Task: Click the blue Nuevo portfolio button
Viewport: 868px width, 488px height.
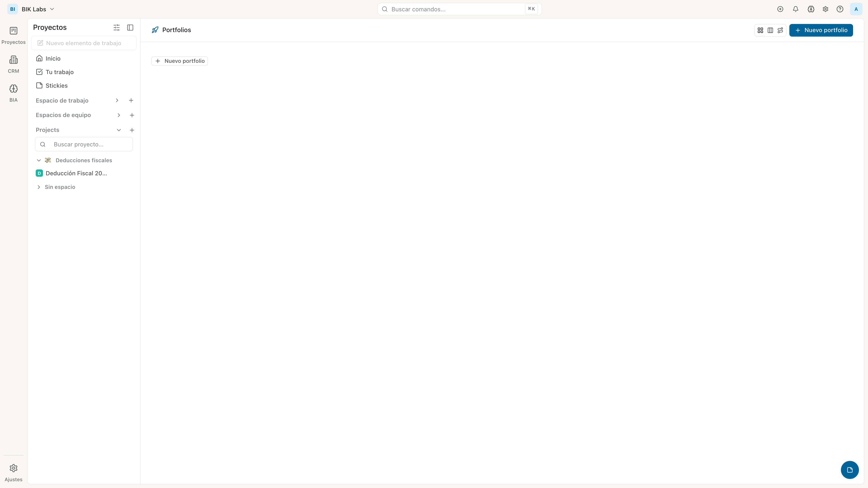Action: click(x=821, y=30)
